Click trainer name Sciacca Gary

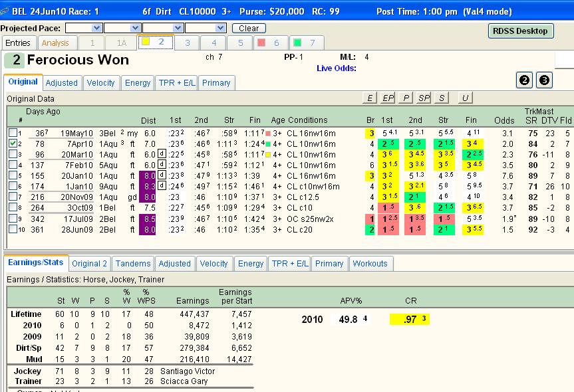click(184, 381)
